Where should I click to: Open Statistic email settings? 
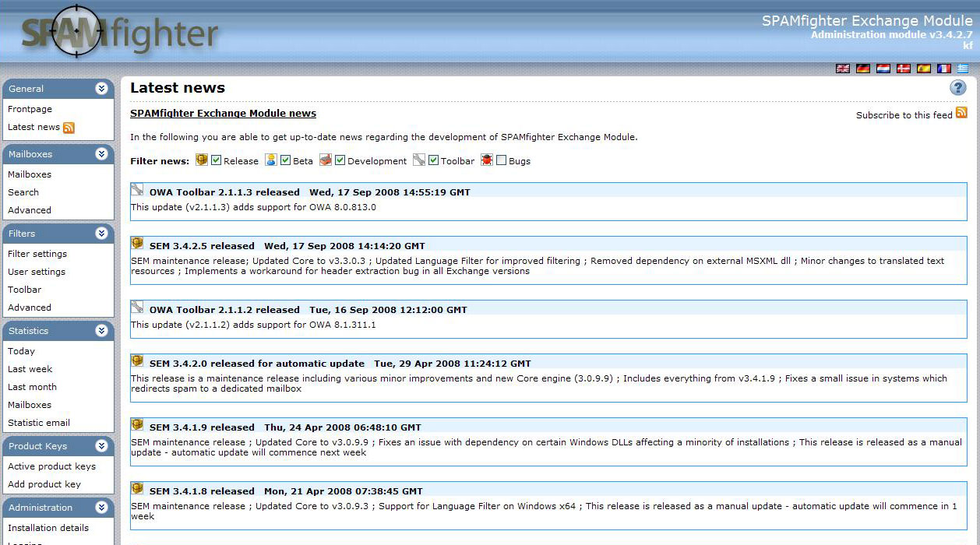pos(39,423)
